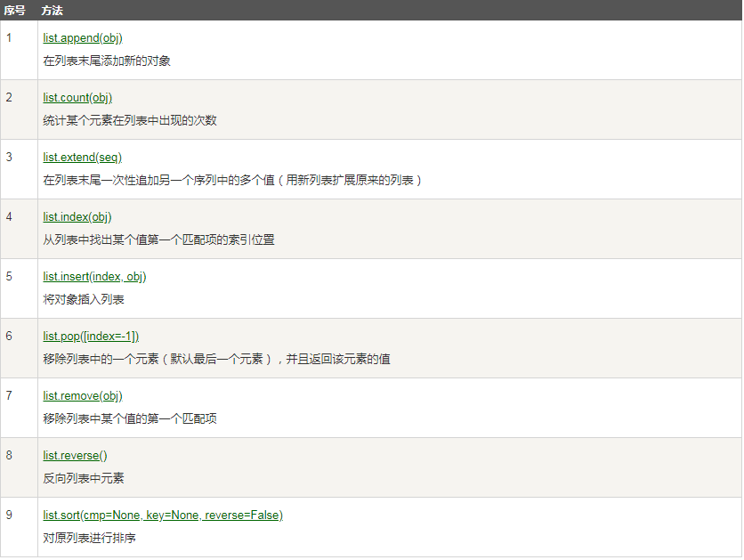The height and width of the screenshot is (560, 744).
Task: Click row number 1 cell
Action: tap(19, 50)
